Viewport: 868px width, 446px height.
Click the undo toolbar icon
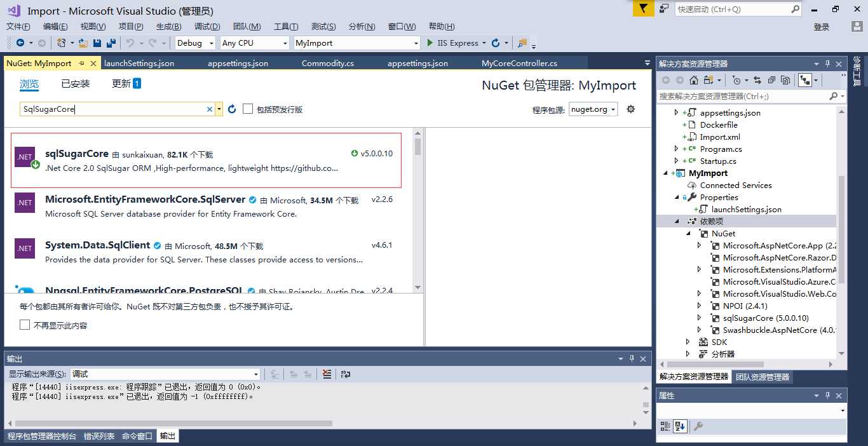[x=130, y=43]
